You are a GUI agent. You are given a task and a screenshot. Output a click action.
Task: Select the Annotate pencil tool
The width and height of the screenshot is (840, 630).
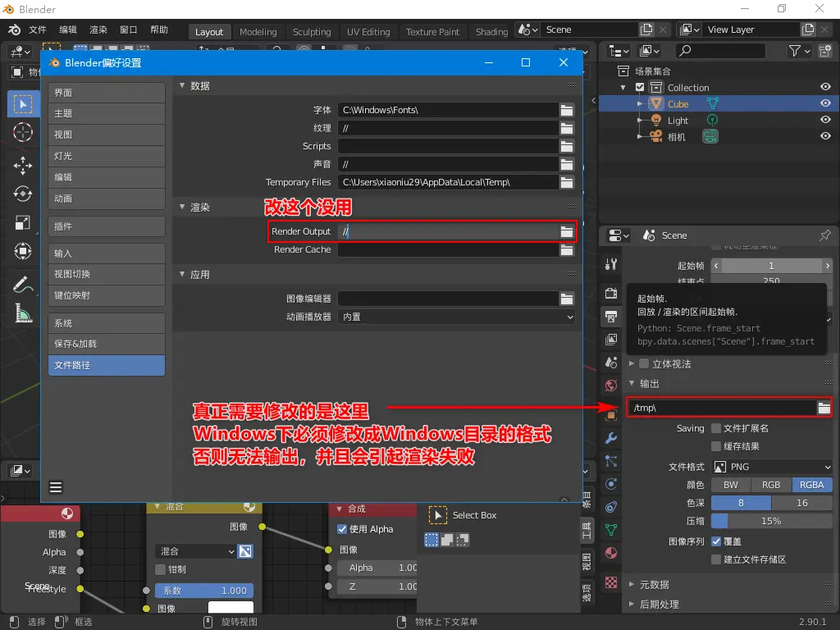point(22,285)
